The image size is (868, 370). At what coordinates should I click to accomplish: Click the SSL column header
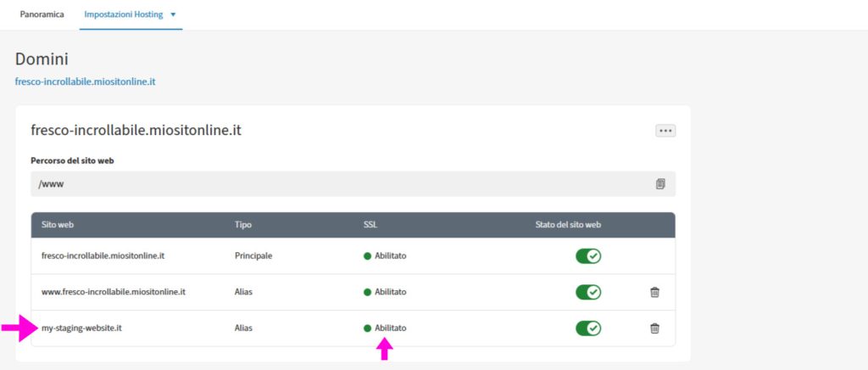370,225
